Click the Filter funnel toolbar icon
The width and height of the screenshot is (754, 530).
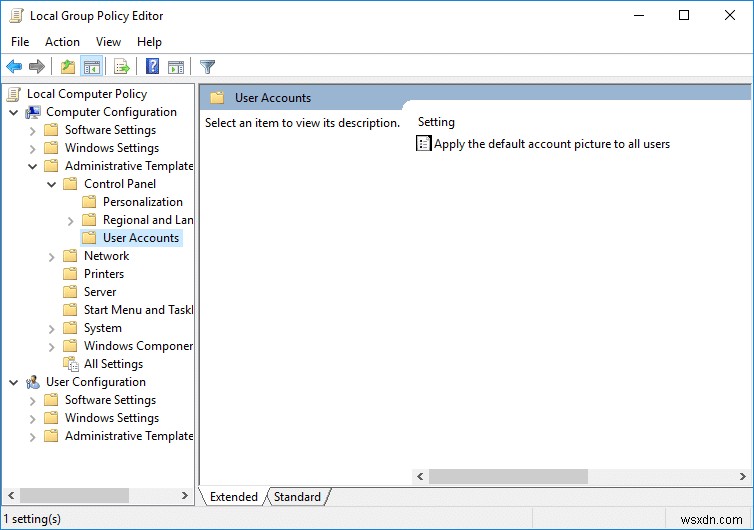(x=207, y=66)
